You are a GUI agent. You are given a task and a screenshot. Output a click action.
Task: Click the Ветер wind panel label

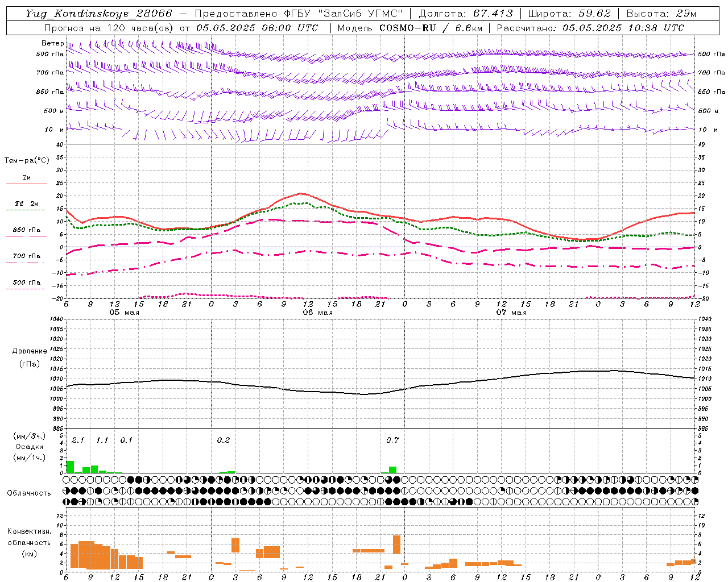point(52,43)
